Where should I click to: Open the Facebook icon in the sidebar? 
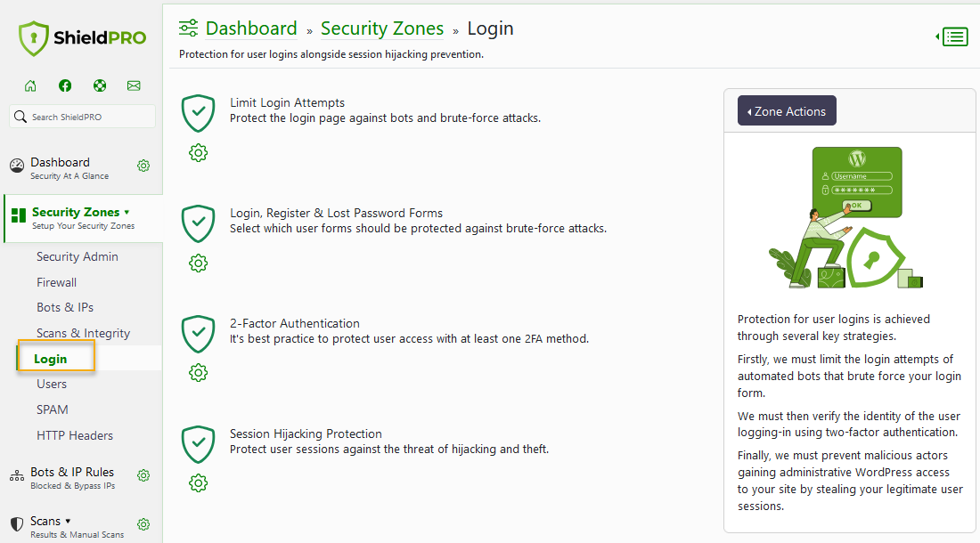click(x=65, y=85)
